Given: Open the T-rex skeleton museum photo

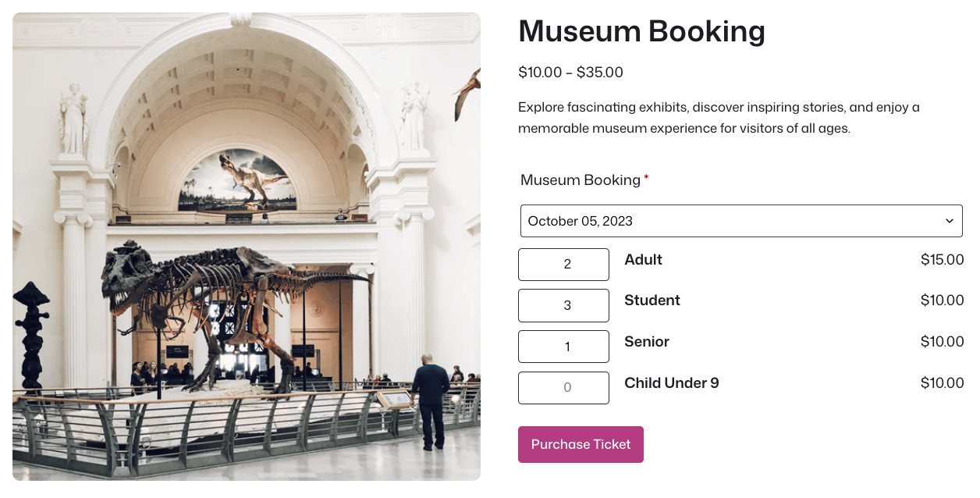Looking at the screenshot, I should click(247, 247).
